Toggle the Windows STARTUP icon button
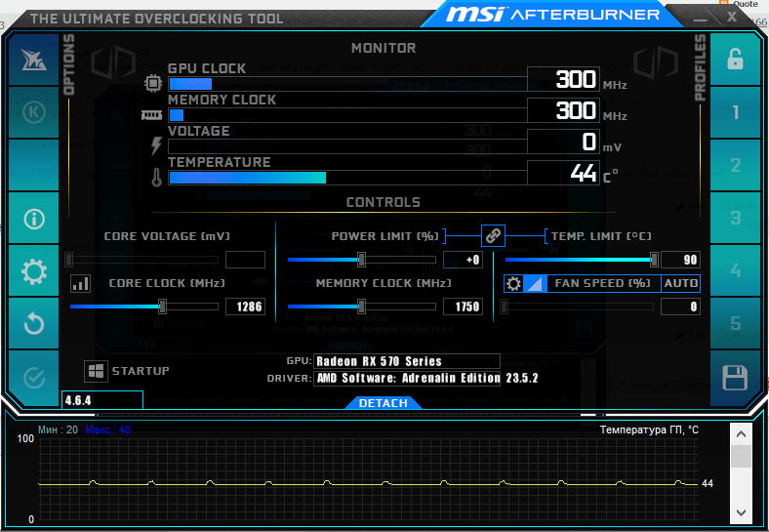The image size is (769, 532). 96,371
